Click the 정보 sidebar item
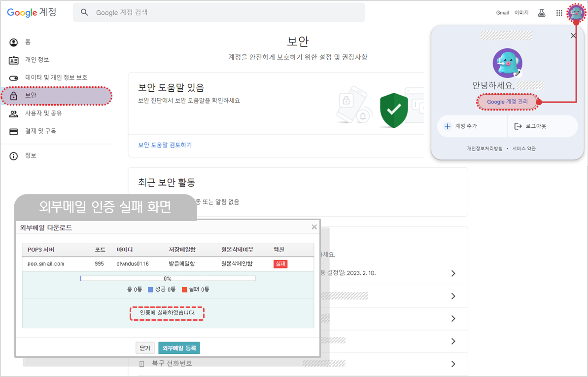This screenshot has width=588, height=377. [x=31, y=156]
